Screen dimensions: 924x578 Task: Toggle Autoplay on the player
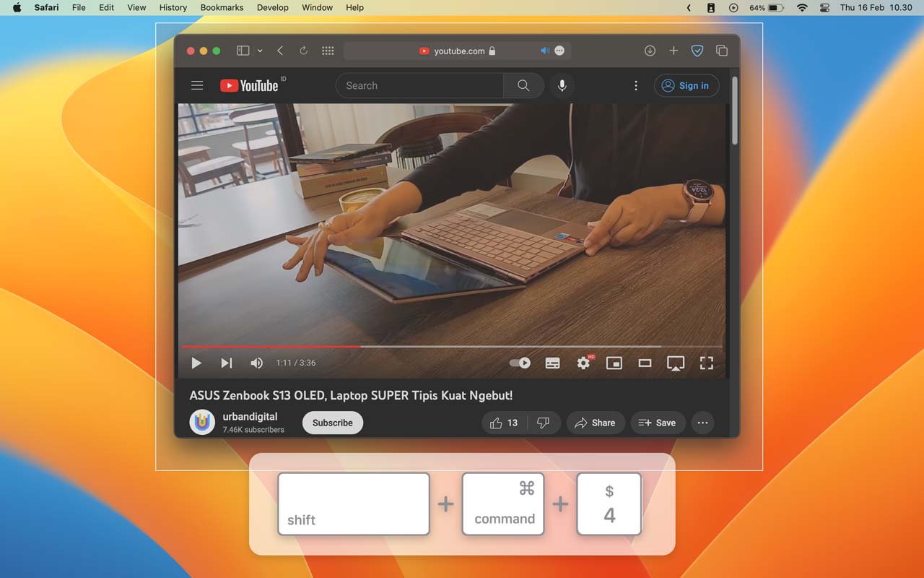click(x=519, y=363)
